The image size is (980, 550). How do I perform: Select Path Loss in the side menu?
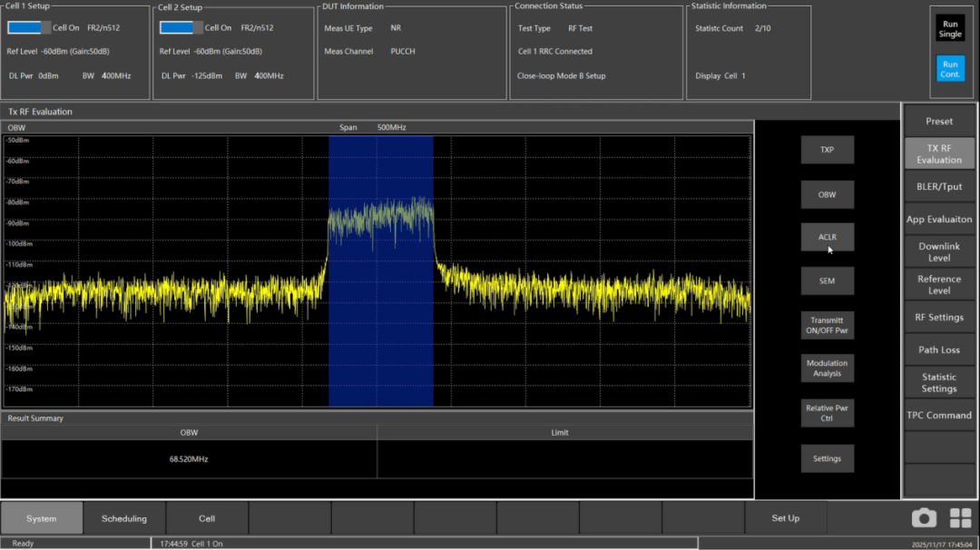pos(939,349)
